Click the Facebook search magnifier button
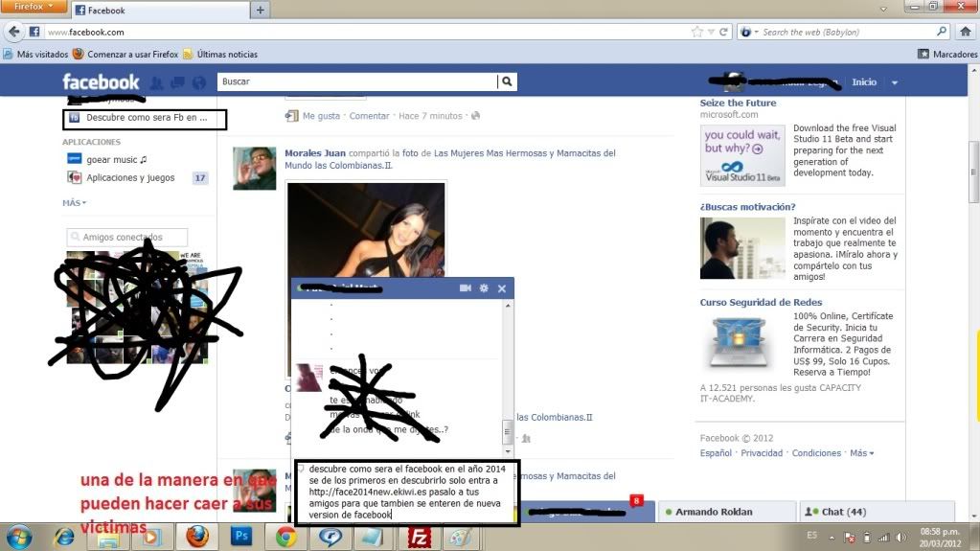 point(507,81)
